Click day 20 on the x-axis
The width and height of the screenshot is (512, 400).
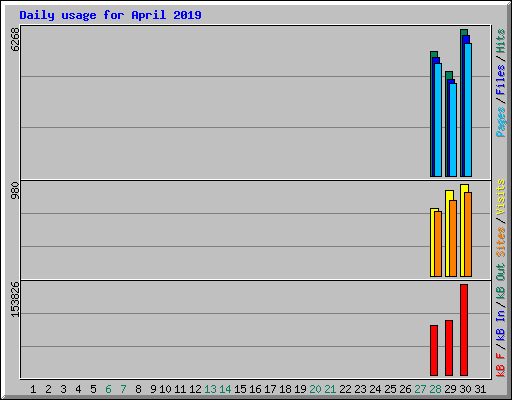point(315,389)
